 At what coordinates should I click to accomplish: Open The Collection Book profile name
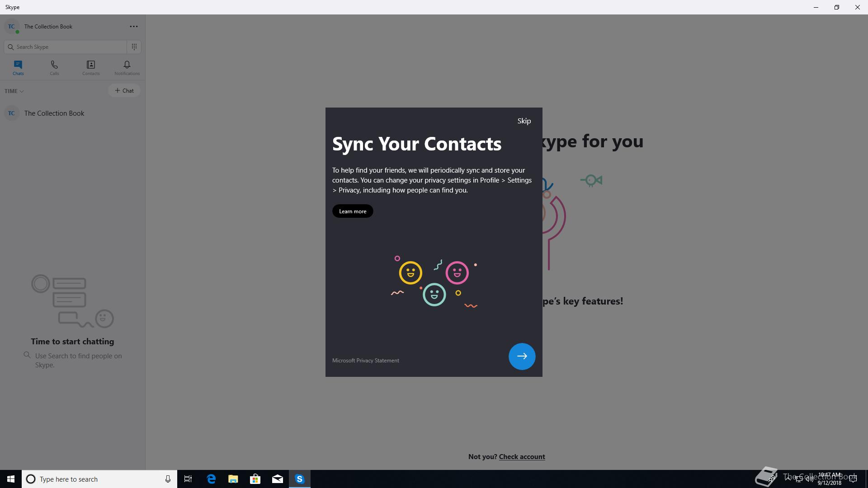[x=48, y=27]
